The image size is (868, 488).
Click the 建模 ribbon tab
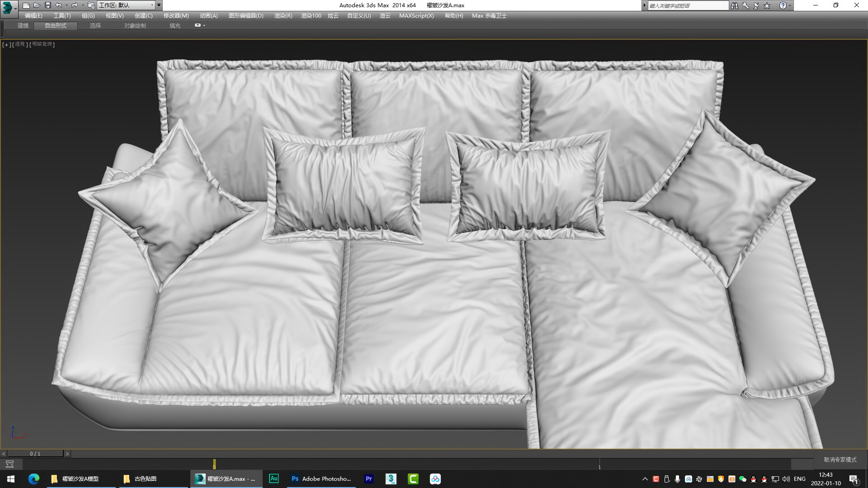coord(23,25)
